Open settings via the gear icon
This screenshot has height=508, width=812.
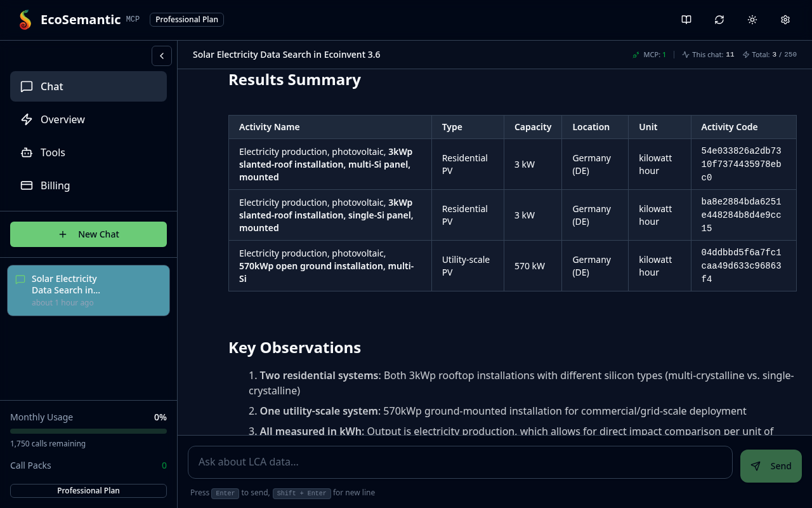pos(785,20)
